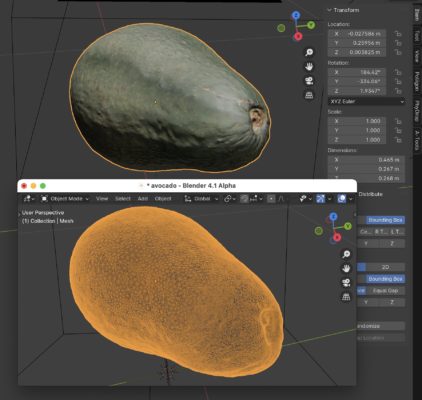Lock Scale X with padlock icon

coord(398,121)
